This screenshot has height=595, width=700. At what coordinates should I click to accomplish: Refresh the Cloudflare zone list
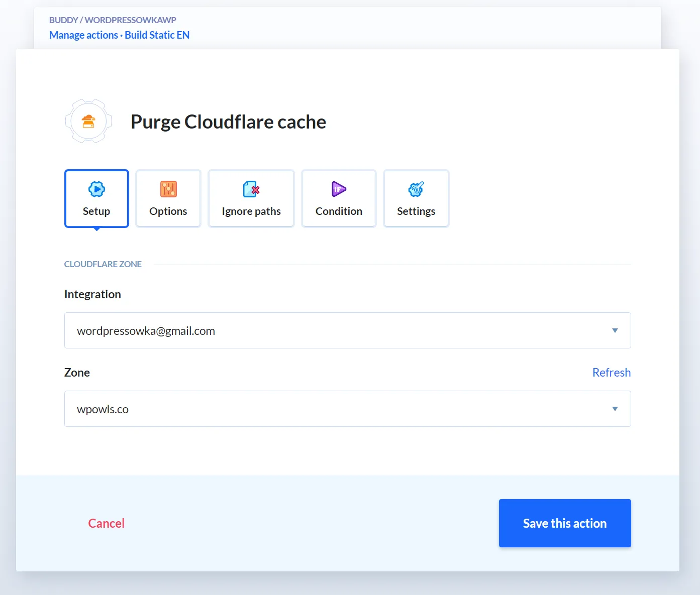click(611, 373)
